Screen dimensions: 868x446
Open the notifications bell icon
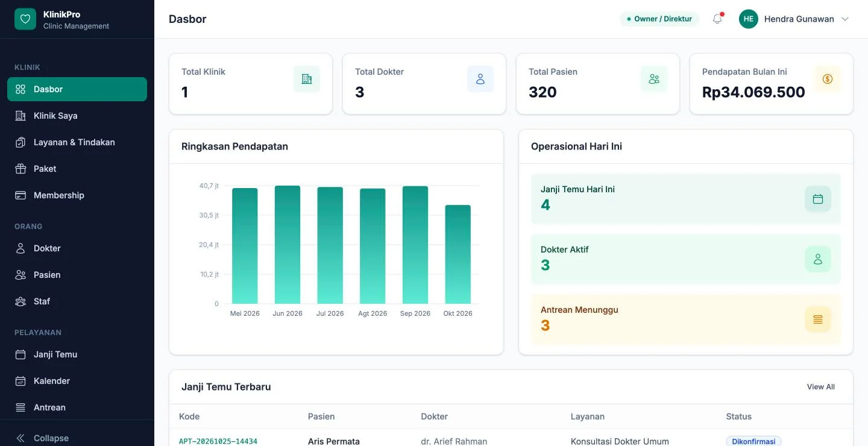717,19
